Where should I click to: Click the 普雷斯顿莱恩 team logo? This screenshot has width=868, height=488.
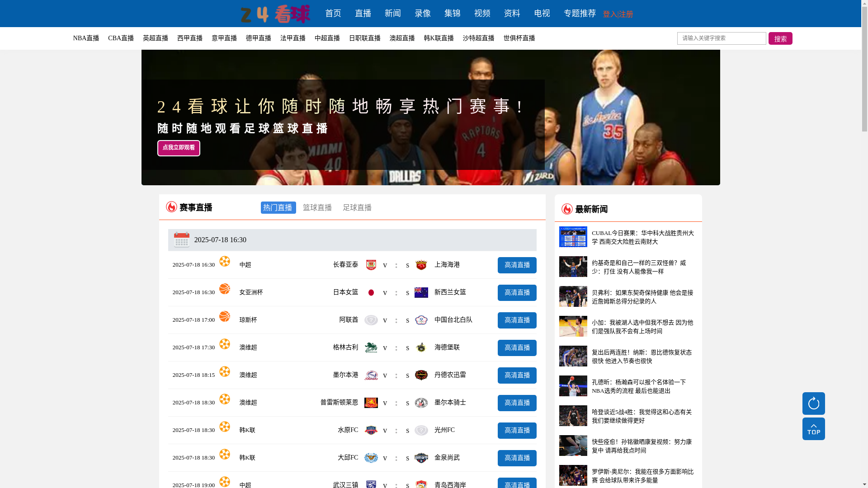371,403
